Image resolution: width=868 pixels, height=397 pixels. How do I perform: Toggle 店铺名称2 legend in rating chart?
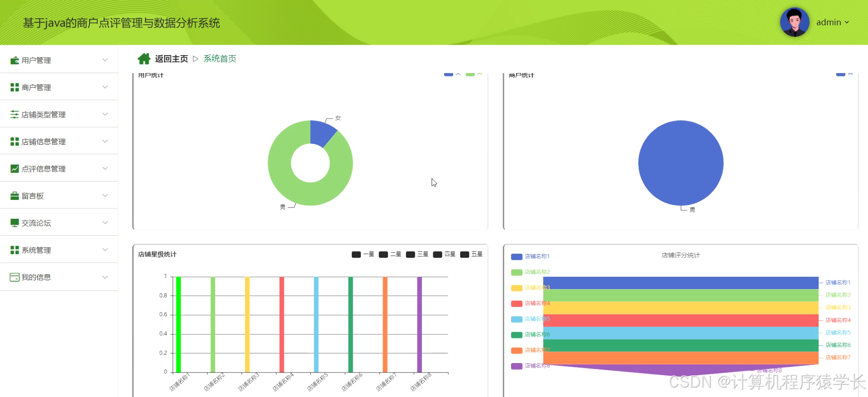point(530,272)
